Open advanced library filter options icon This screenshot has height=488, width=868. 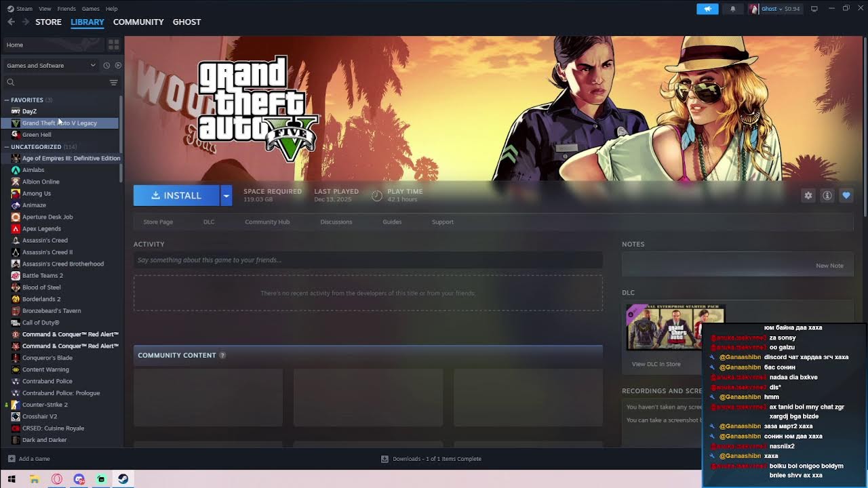(x=113, y=82)
